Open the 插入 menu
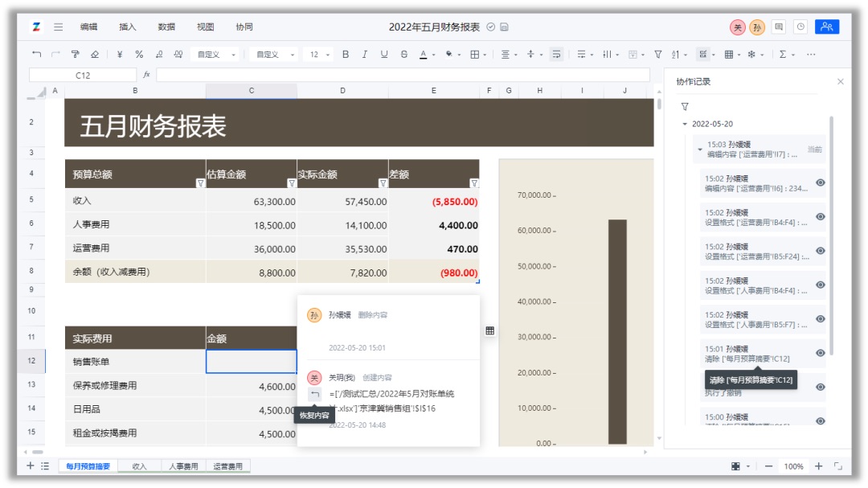This screenshot has width=868, height=488. click(x=127, y=27)
